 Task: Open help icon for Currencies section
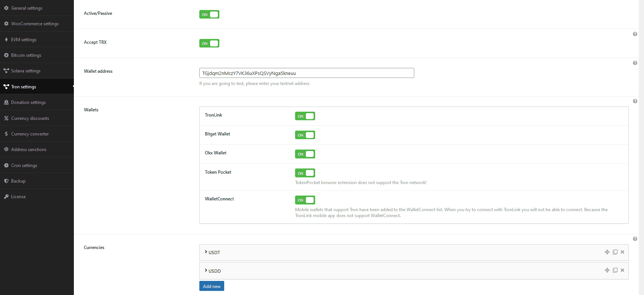[635, 239]
